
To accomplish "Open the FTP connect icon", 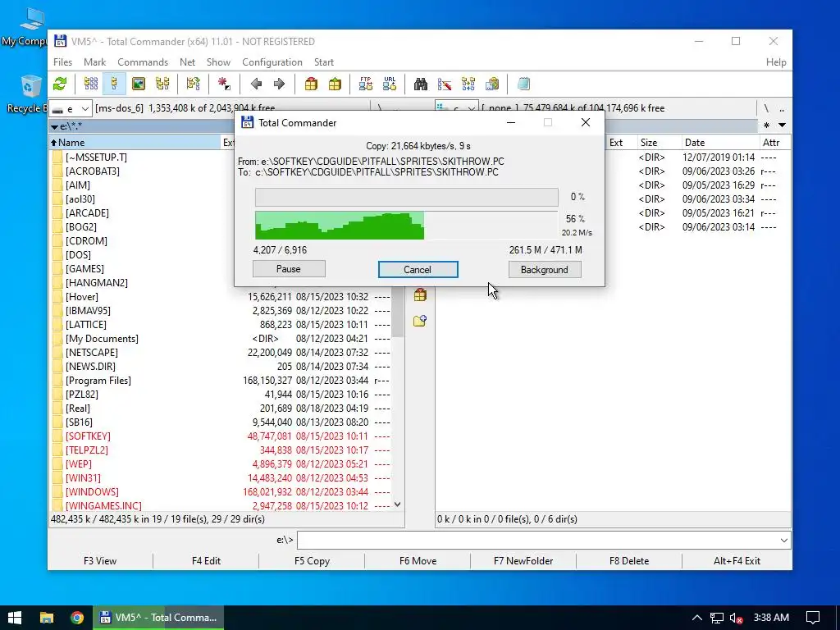I will (x=366, y=84).
